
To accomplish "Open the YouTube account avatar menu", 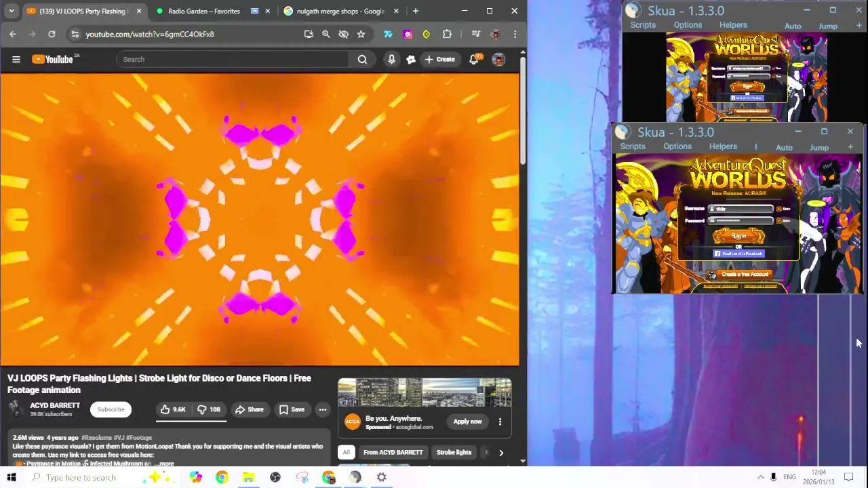I will pyautogui.click(x=498, y=59).
